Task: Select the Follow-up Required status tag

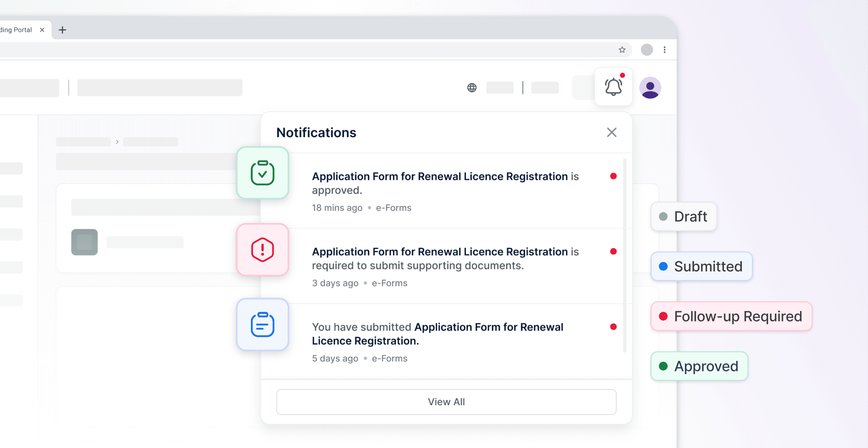Action: point(731,316)
